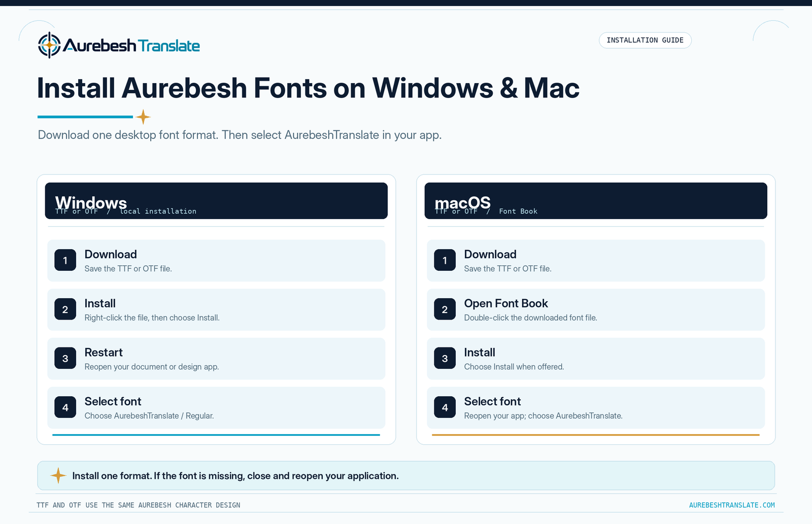Click the number 3 badge beside macOS Install step
Screen dimensions: 812x524
pos(445,358)
